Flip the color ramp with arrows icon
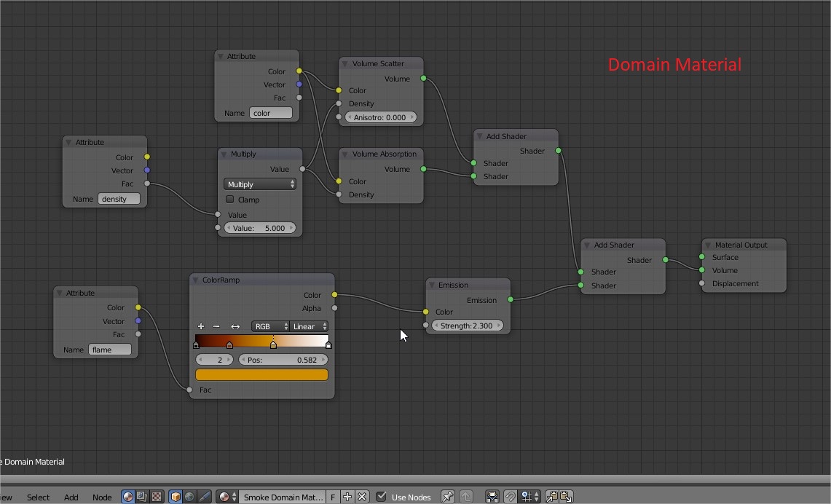Image resolution: width=831 pixels, height=504 pixels. coord(235,326)
